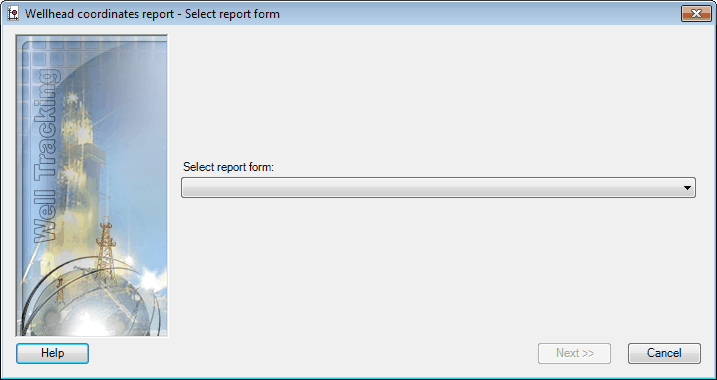The width and height of the screenshot is (717, 380).
Task: Open the Select report form dropdown
Action: tap(438, 187)
